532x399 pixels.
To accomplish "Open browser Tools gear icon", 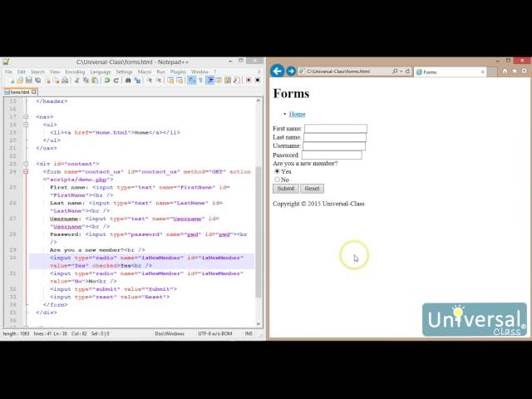I will tap(525, 71).
